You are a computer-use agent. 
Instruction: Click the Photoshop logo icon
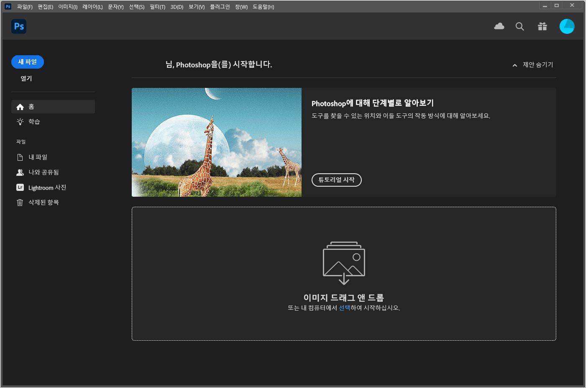point(18,26)
